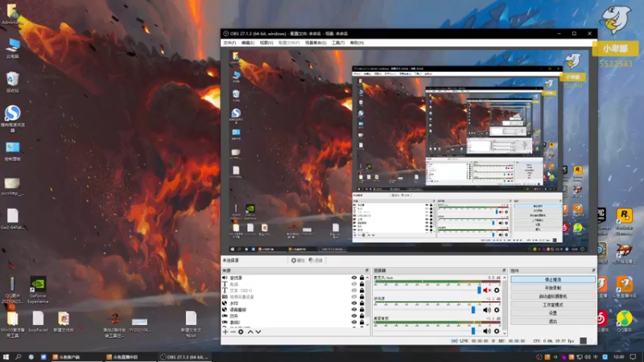Open the 新建文本文档 file on desktop
Image resolution: width=644 pixels, height=362 pixels.
191,324
